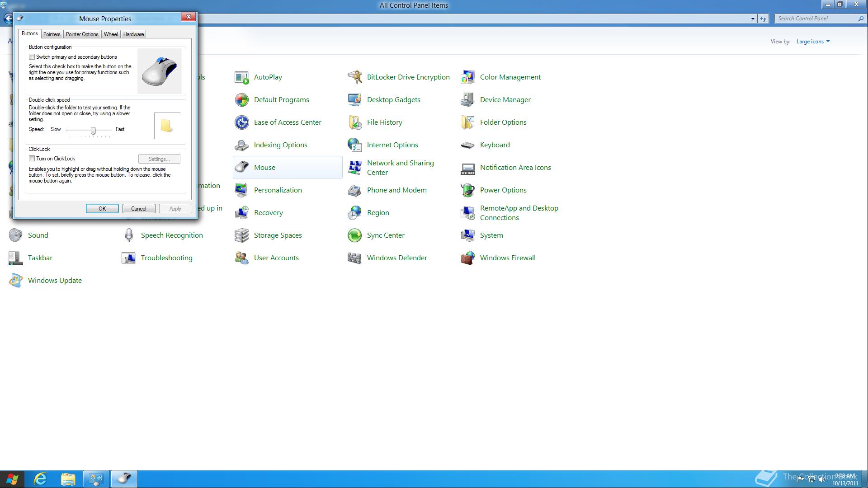Open the Troubleshooting icon
This screenshot has height=488, width=868.
[129, 258]
